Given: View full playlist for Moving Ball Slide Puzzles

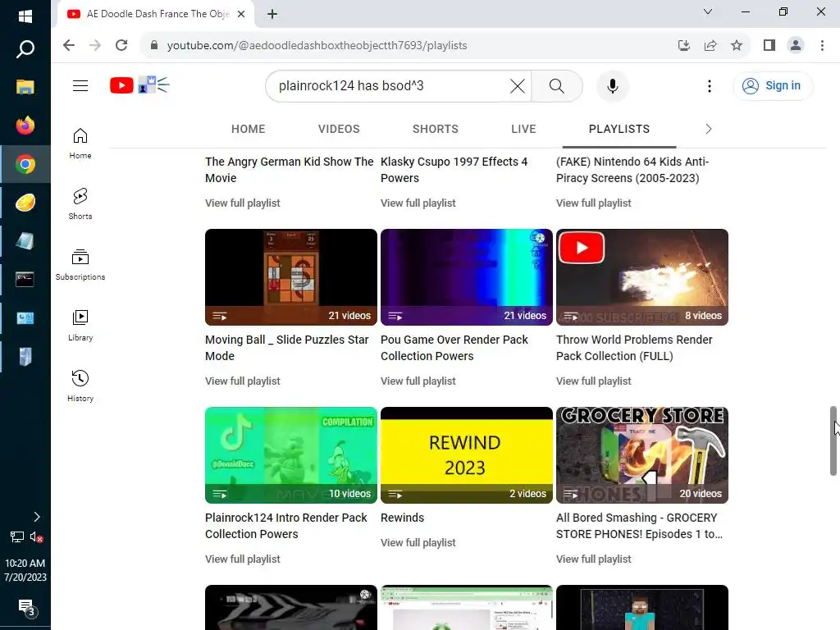Looking at the screenshot, I should coord(242,381).
